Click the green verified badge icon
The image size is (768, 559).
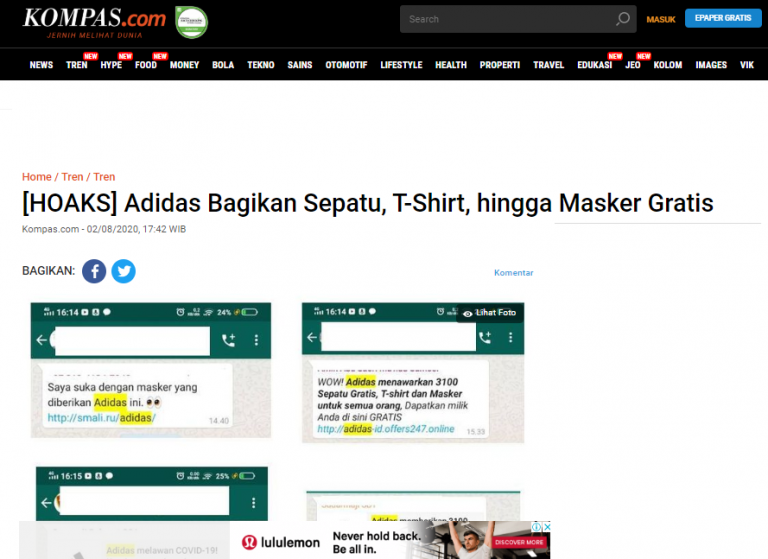point(192,22)
